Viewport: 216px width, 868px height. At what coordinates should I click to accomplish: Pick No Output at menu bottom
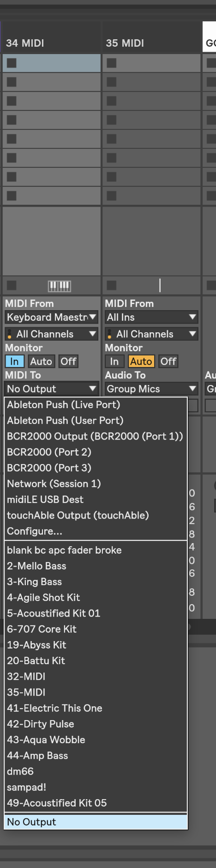click(x=96, y=822)
